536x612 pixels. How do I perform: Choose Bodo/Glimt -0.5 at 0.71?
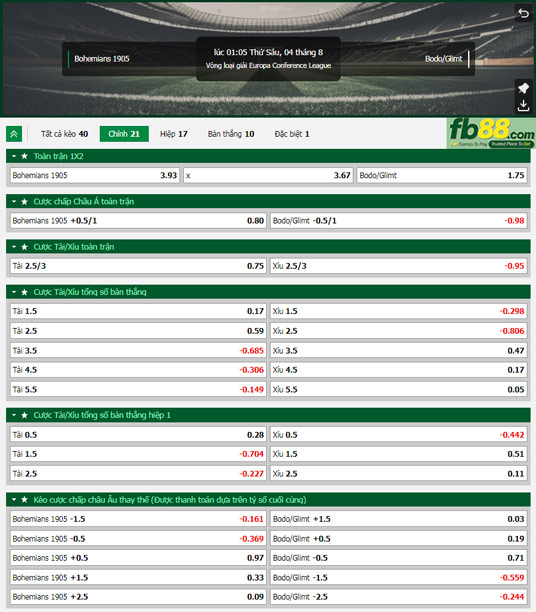click(399, 558)
